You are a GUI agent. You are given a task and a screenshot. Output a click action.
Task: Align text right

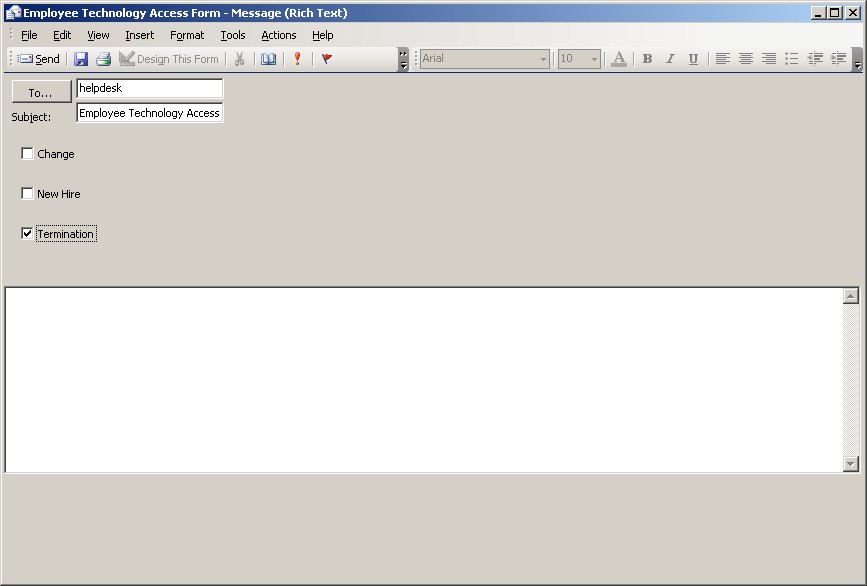(769, 59)
